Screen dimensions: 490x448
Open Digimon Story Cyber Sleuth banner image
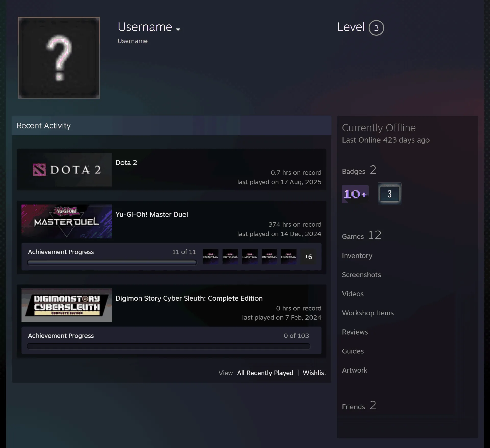pyautogui.click(x=67, y=305)
